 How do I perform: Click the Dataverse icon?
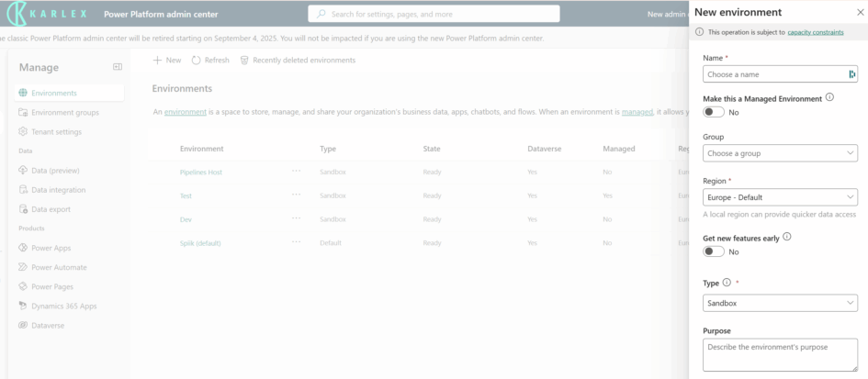[23, 326]
